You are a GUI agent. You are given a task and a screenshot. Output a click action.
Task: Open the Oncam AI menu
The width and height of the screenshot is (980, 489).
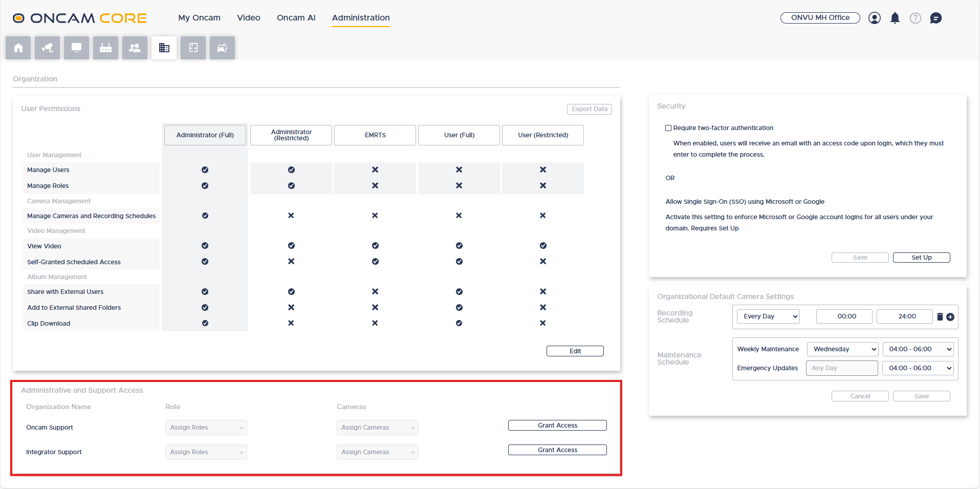click(x=296, y=18)
